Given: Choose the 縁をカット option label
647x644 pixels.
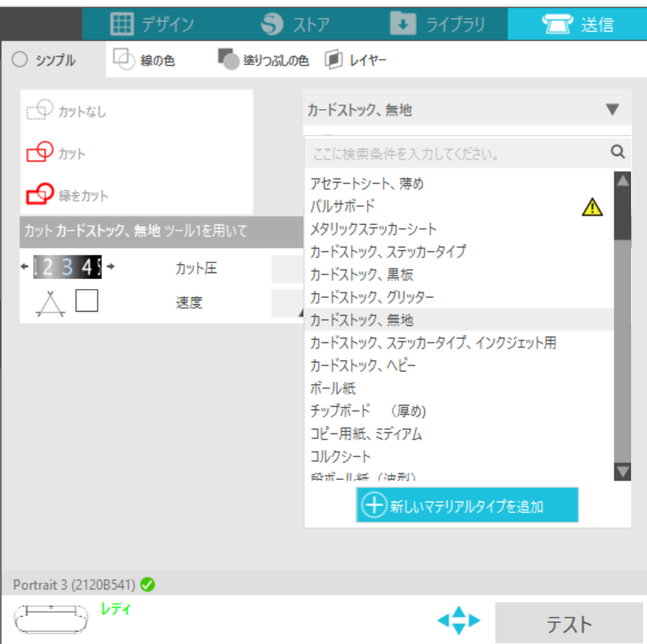Looking at the screenshot, I should click(83, 196).
